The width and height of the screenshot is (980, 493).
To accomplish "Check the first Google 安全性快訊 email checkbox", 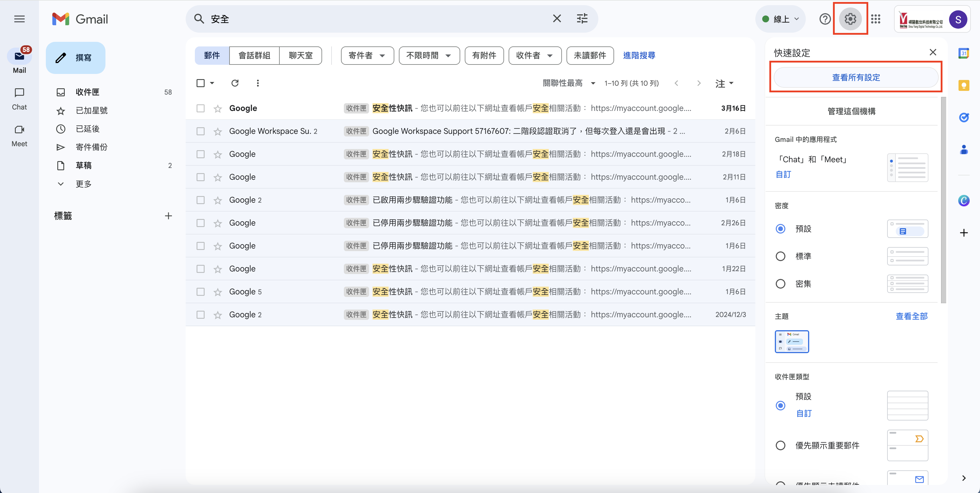I will pyautogui.click(x=201, y=108).
